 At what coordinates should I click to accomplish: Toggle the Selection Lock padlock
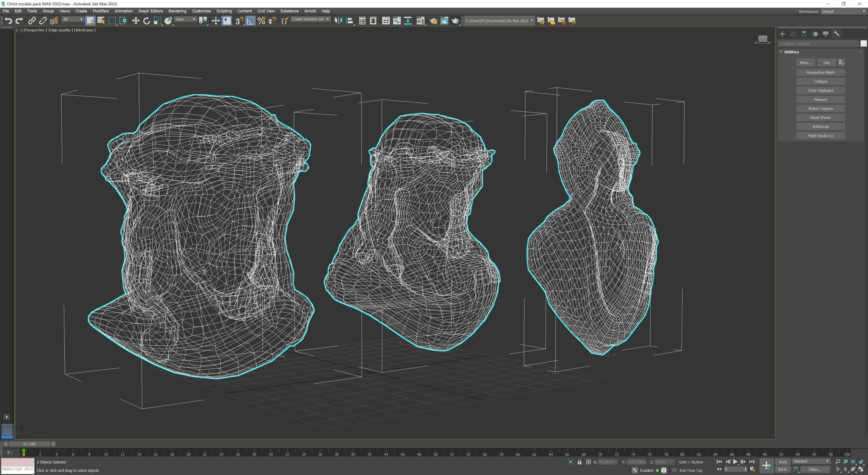click(579, 462)
